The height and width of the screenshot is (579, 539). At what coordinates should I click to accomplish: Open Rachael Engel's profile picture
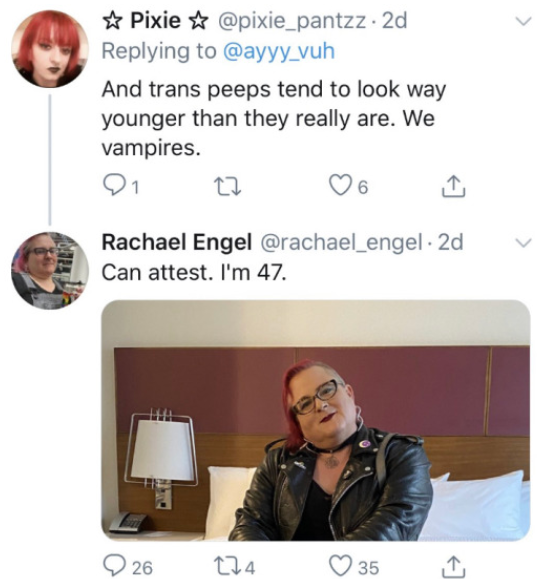(50, 271)
